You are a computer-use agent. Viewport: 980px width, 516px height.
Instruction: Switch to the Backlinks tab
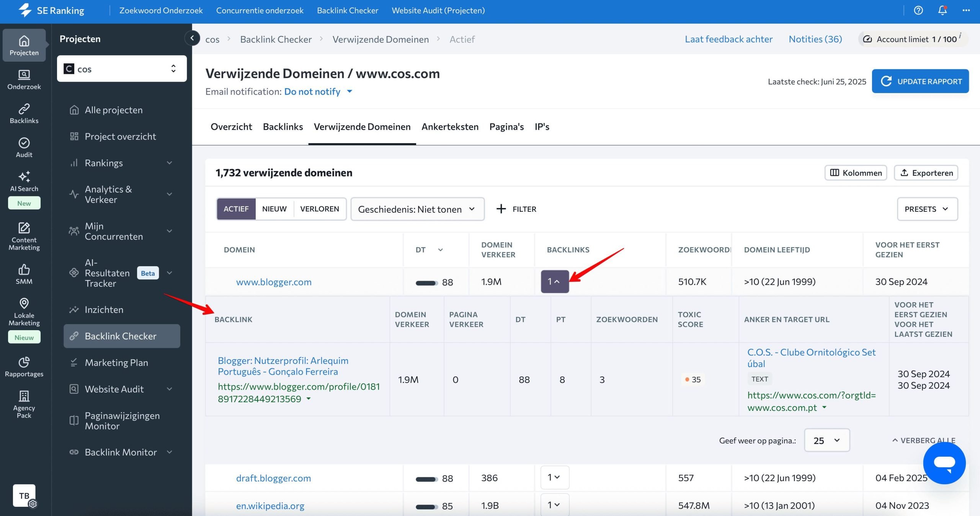(x=283, y=127)
